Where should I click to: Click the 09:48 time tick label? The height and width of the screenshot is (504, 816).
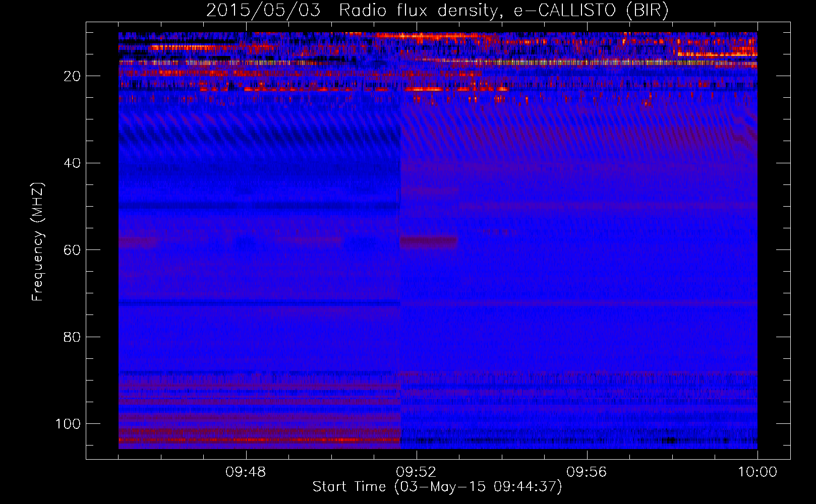coord(246,472)
